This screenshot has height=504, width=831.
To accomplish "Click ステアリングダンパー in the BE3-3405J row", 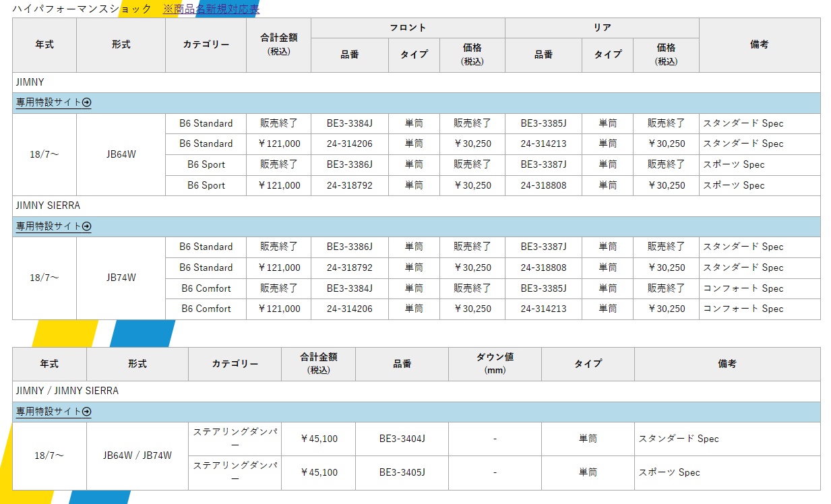I will click(x=235, y=472).
